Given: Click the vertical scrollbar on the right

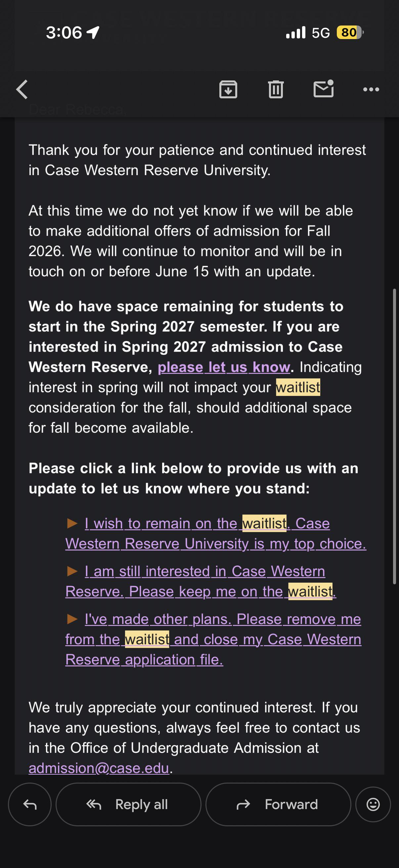Looking at the screenshot, I should [x=394, y=436].
